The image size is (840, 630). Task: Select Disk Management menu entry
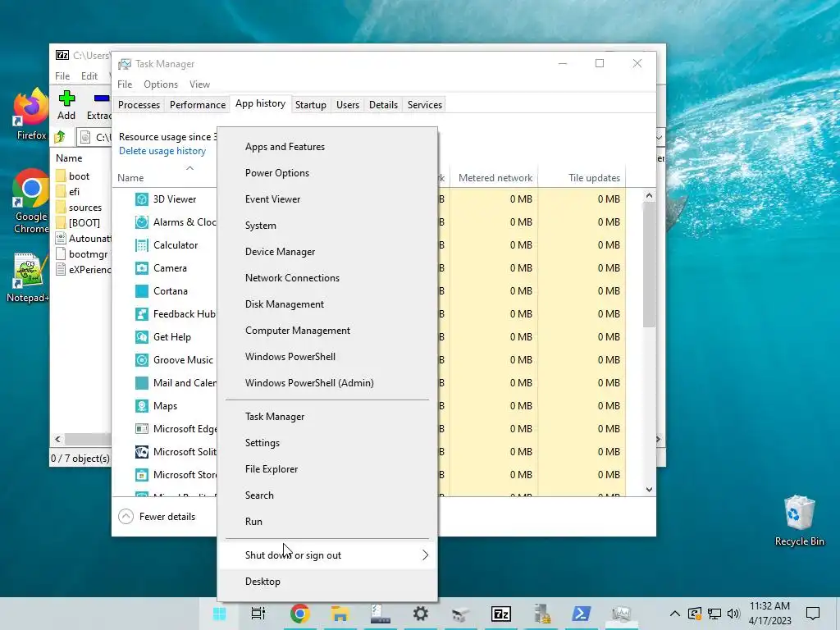[x=327, y=304]
